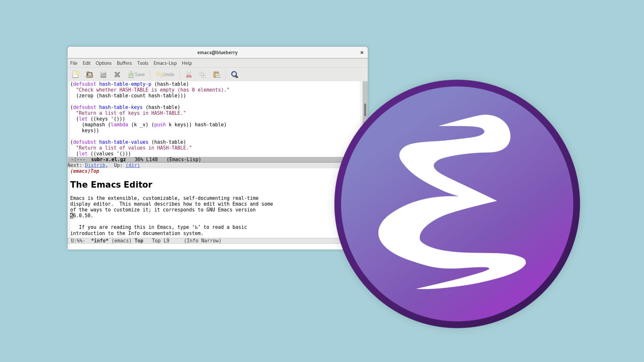Click the large Emacs logo
This screenshot has height=362, width=644.
coord(457,204)
